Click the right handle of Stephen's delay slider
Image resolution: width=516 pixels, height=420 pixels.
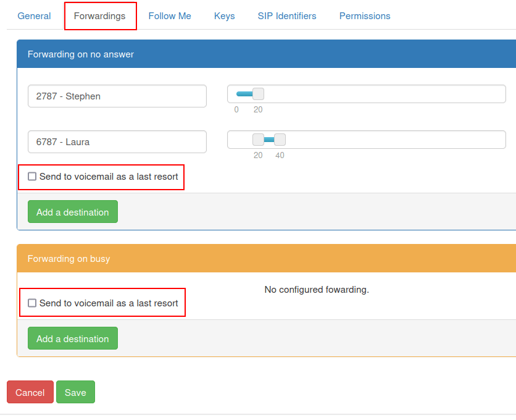point(258,93)
